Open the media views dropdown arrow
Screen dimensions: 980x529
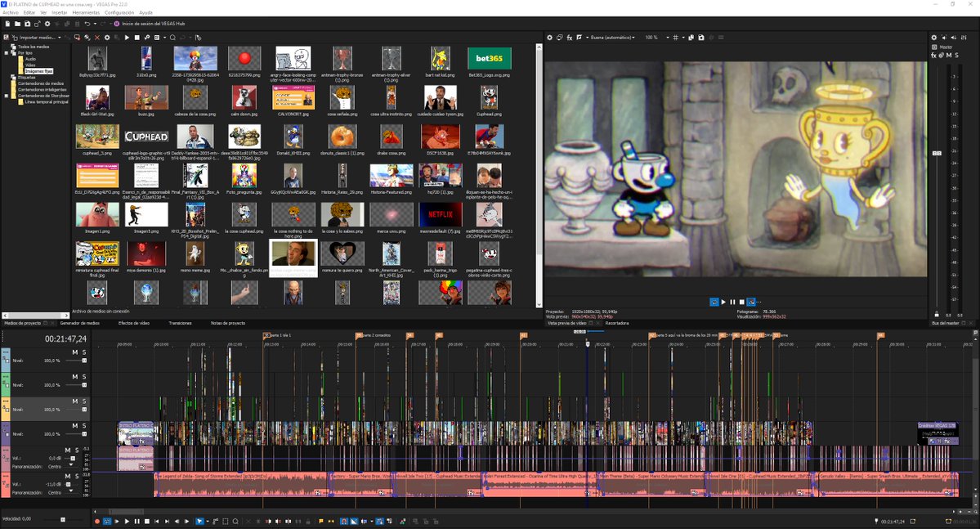coord(165,38)
